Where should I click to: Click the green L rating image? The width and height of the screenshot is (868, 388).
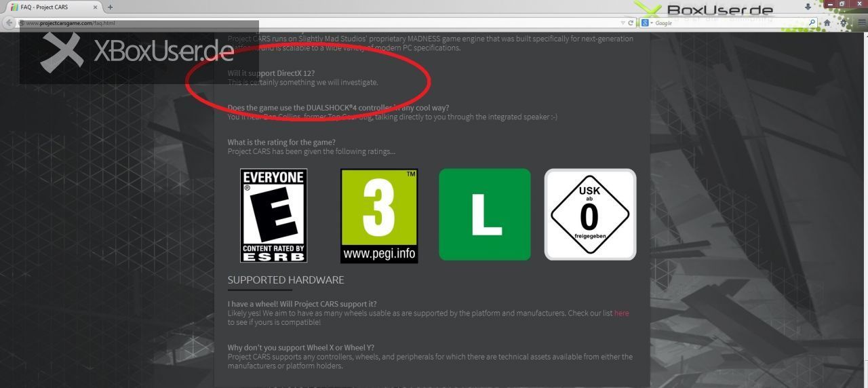[485, 214]
